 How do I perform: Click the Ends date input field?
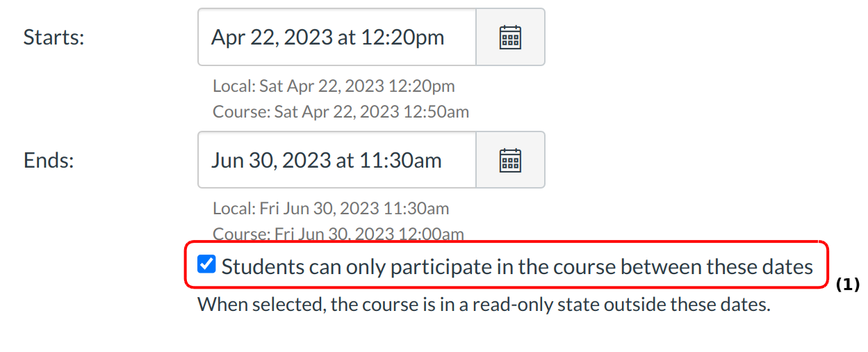click(336, 160)
